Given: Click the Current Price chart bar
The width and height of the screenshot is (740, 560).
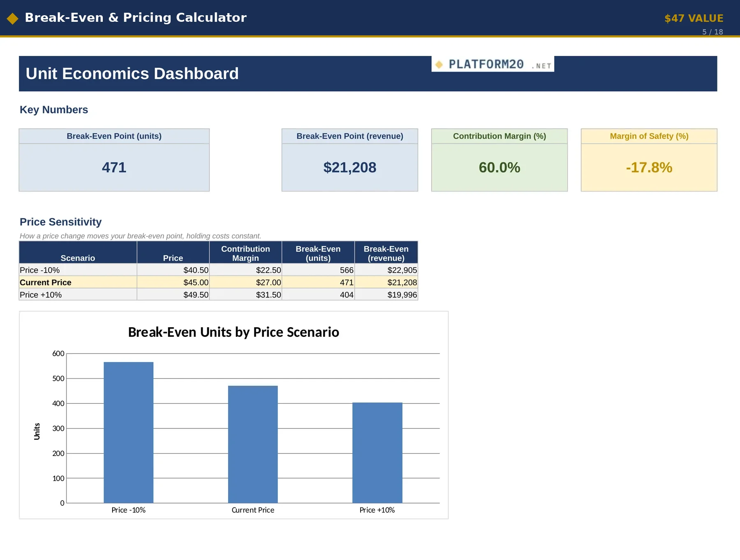Looking at the screenshot, I should (253, 444).
